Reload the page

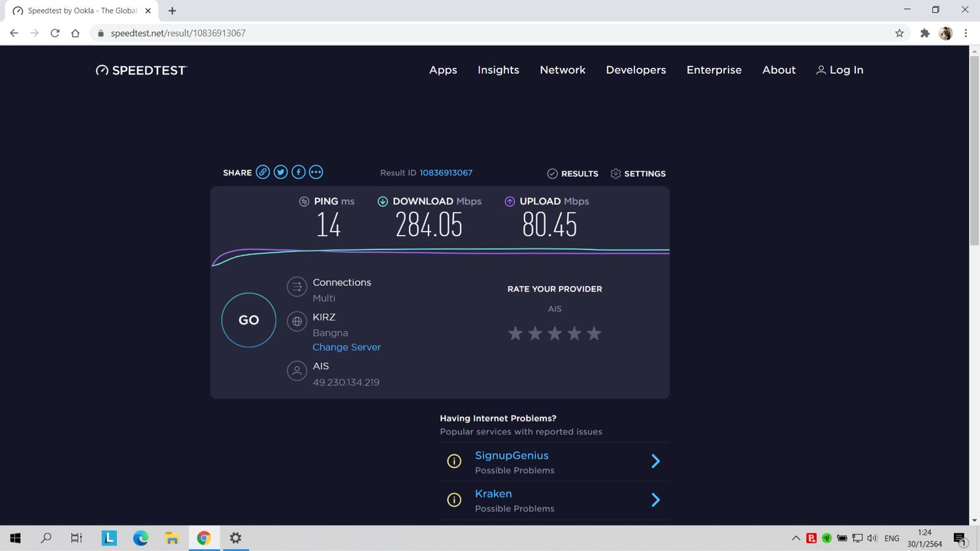[55, 33]
